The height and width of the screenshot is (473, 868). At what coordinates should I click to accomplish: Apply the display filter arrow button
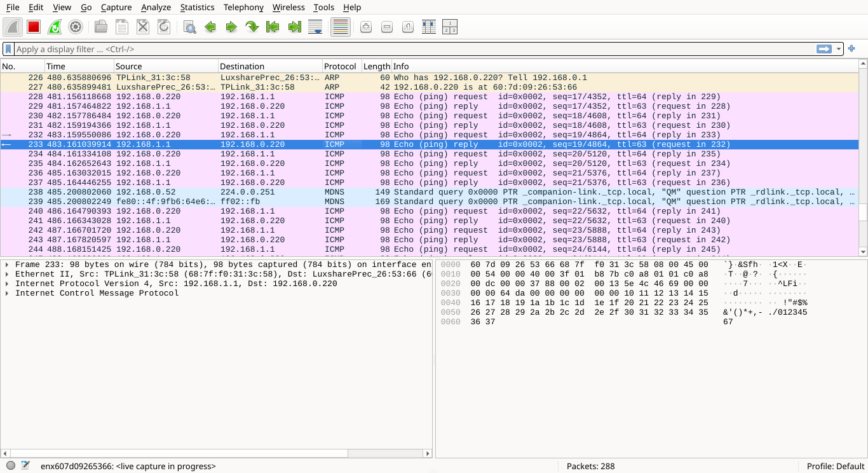(824, 49)
